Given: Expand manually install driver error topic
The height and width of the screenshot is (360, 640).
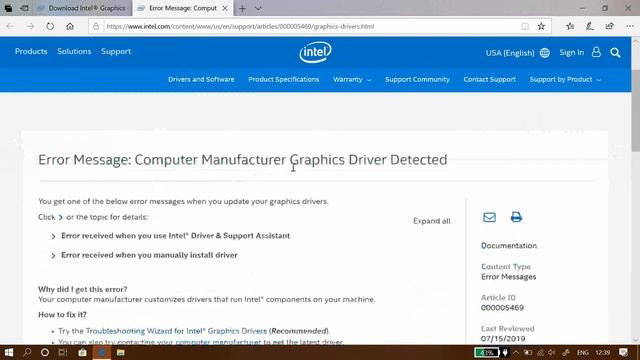Looking at the screenshot, I should [x=149, y=255].
